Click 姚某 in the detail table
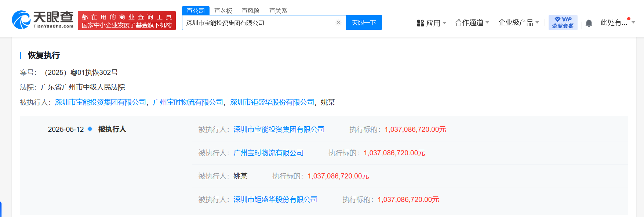This screenshot has height=217, width=644. coord(240,176)
